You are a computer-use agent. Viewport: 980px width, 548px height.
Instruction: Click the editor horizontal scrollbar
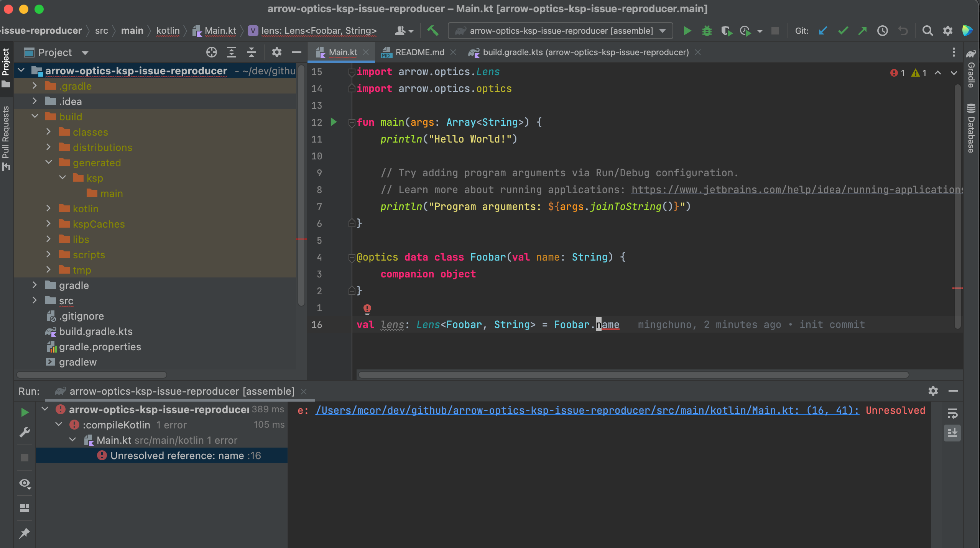(x=633, y=374)
